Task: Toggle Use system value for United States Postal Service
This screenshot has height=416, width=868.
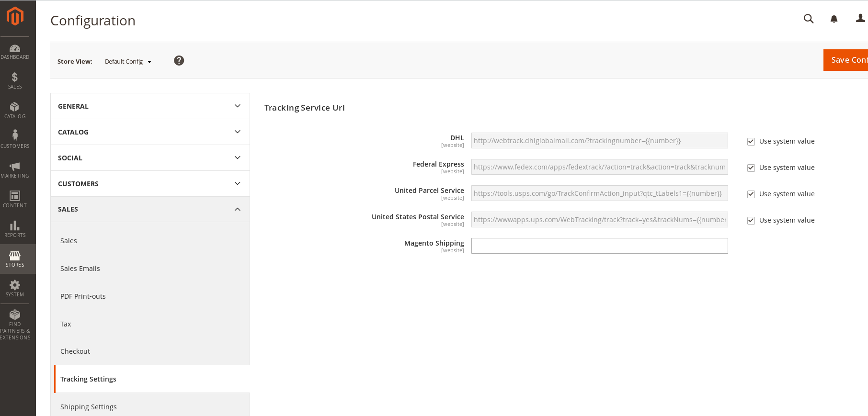Action: (751, 221)
